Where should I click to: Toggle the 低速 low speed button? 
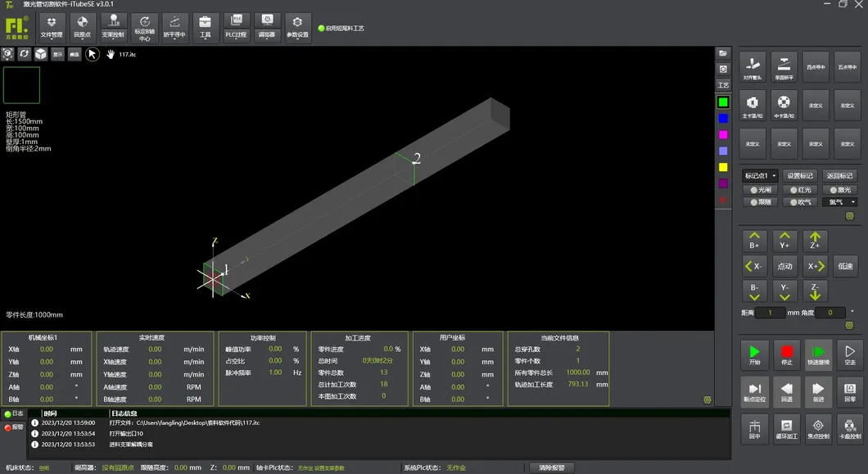click(845, 266)
